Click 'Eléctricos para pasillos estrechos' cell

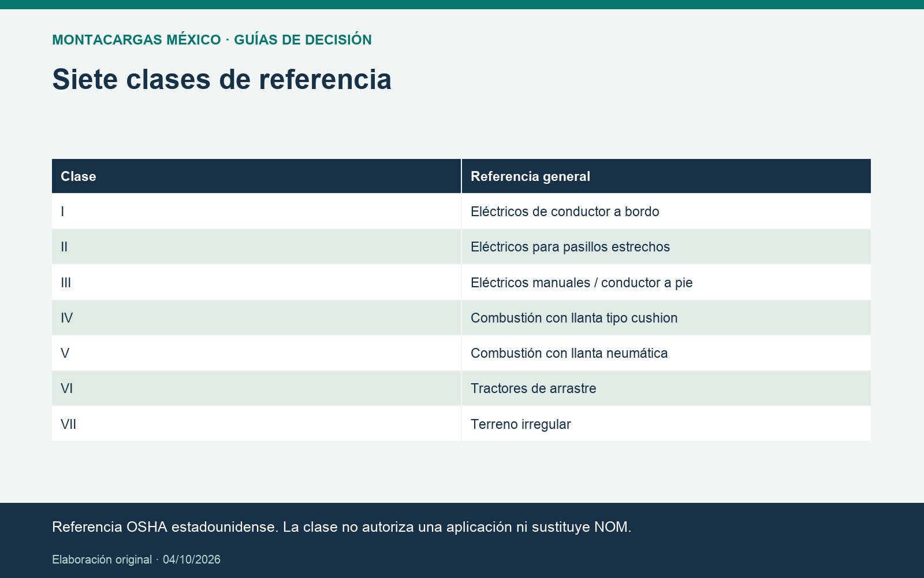(666, 247)
